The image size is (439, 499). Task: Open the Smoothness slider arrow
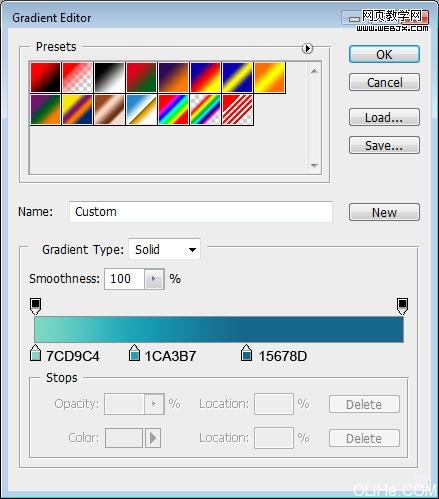coord(154,279)
